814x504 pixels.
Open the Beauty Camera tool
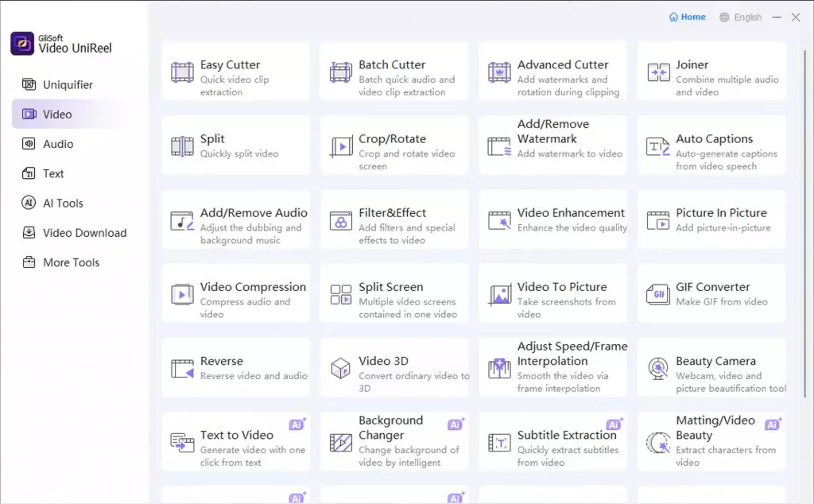[711, 367]
